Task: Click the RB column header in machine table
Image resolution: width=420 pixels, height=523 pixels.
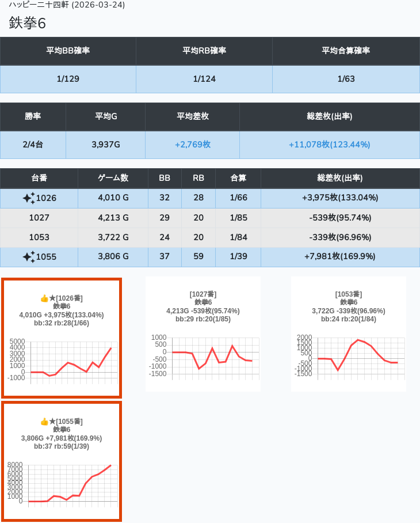Action: coord(198,178)
